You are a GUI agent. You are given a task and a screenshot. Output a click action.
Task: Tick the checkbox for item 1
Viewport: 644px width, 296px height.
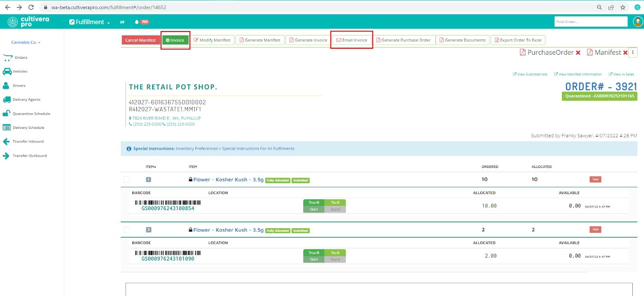coord(127,180)
